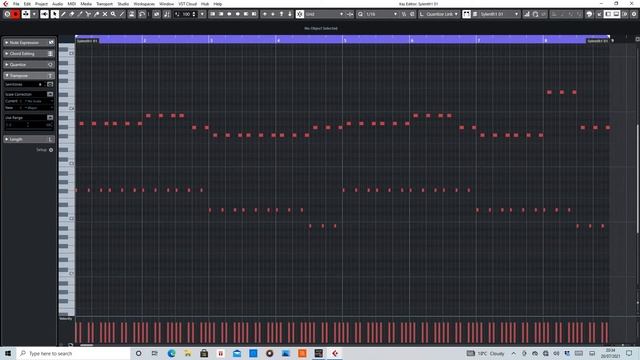
Task: Click the Velocity controller lane label
Action: pos(66,319)
